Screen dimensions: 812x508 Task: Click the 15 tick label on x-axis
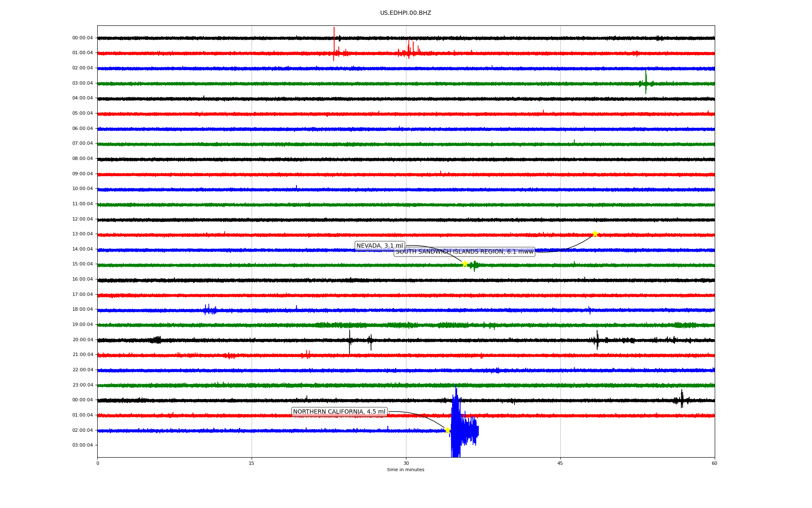pos(252,463)
